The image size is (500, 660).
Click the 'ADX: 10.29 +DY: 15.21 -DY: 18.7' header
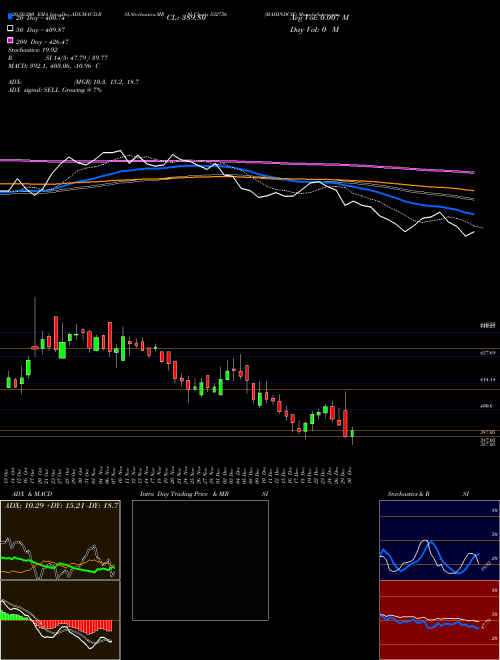pyautogui.click(x=61, y=505)
